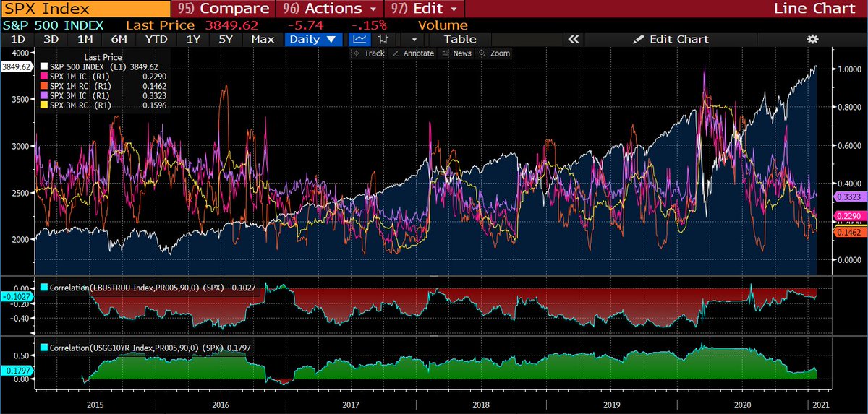868x414 pixels.
Task: Click the Annotate pencil icon
Action: coord(397,53)
